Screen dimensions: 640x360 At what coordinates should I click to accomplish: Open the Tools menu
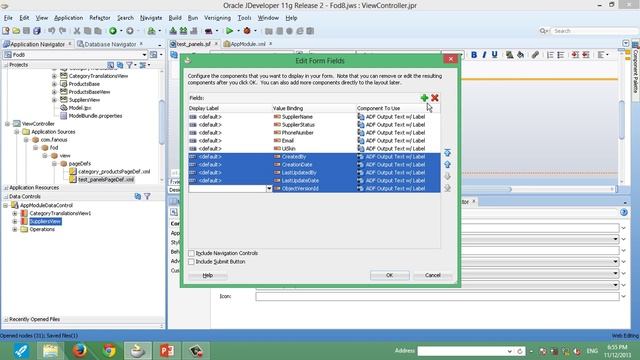coord(244,18)
